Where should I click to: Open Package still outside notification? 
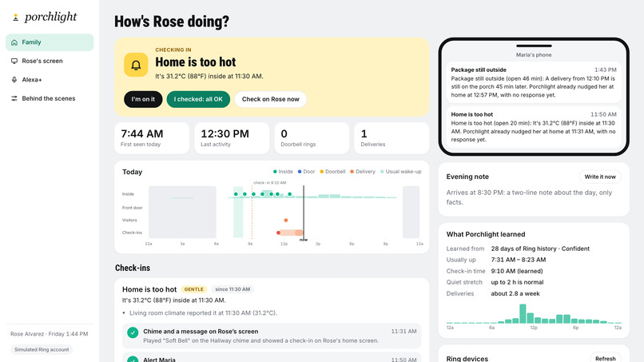[534, 82]
